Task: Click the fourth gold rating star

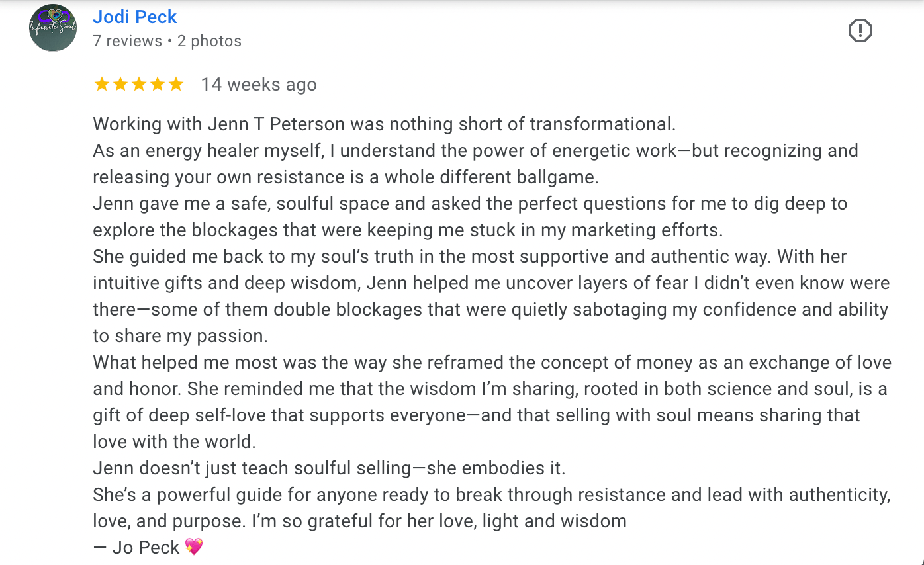Action: 157,85
